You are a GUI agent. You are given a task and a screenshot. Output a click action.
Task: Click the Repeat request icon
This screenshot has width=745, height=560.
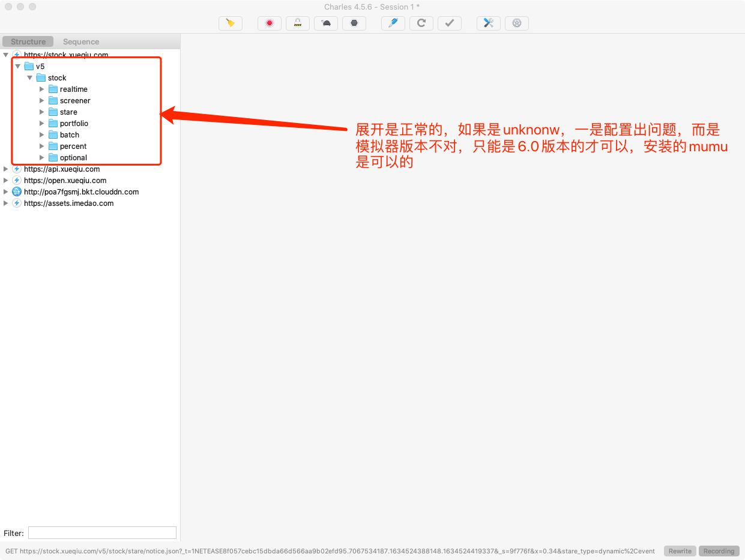[x=421, y=23]
